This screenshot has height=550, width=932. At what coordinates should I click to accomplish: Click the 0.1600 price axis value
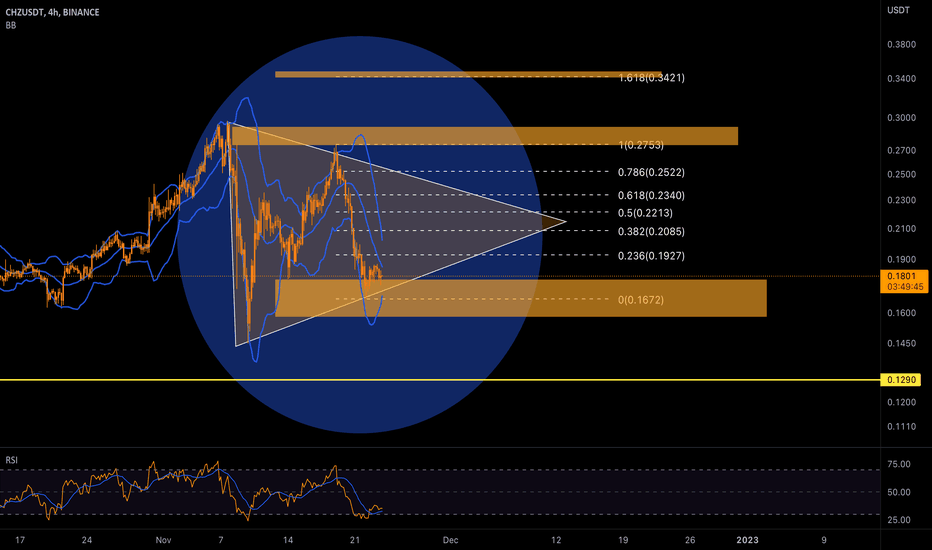tap(901, 313)
